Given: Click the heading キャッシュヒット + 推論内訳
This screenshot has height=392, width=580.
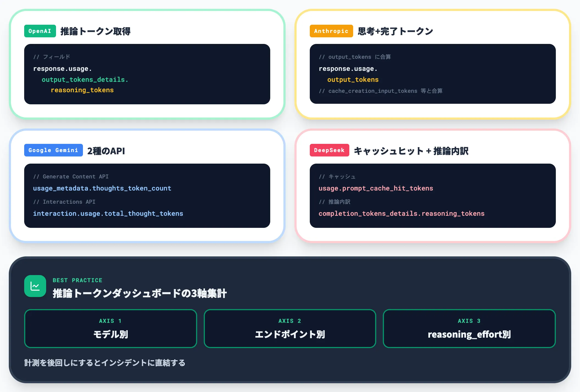Looking at the screenshot, I should pyautogui.click(x=411, y=151).
